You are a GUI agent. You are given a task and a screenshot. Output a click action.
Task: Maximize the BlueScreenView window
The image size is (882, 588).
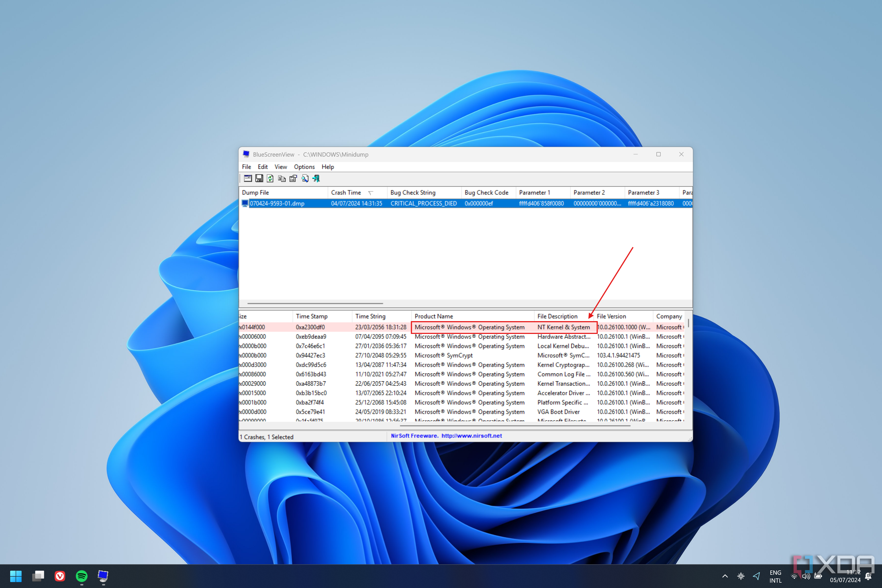click(x=658, y=154)
